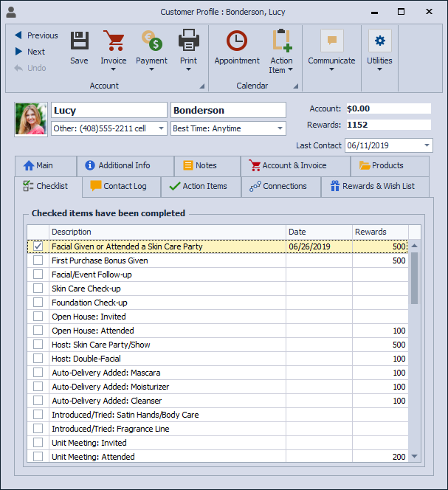Select Auto-Delivery Added: Moisturizer row text
This screenshot has width=448, height=490.
point(111,387)
